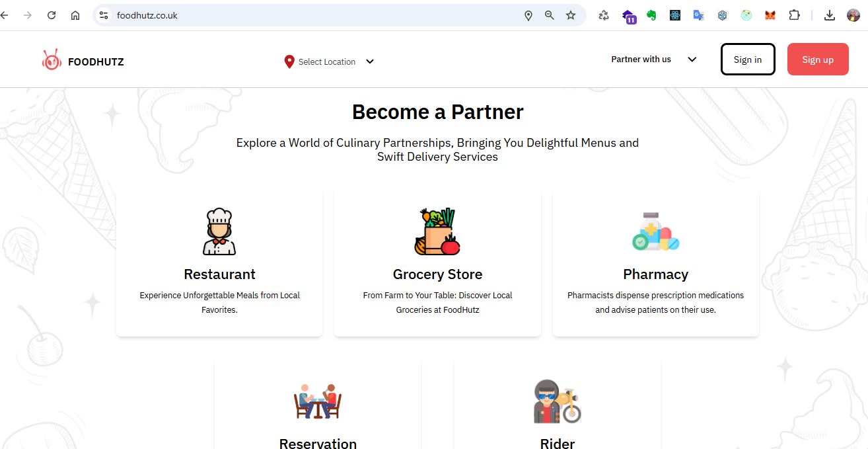Expand the Select Location dropdown
This screenshot has width=868, height=449.
pyautogui.click(x=370, y=61)
